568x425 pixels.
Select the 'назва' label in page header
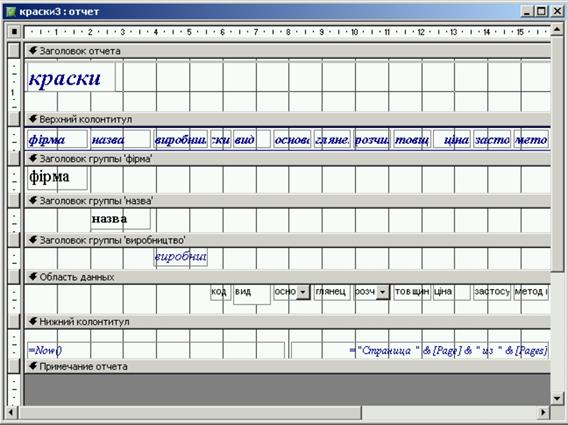tap(120, 139)
